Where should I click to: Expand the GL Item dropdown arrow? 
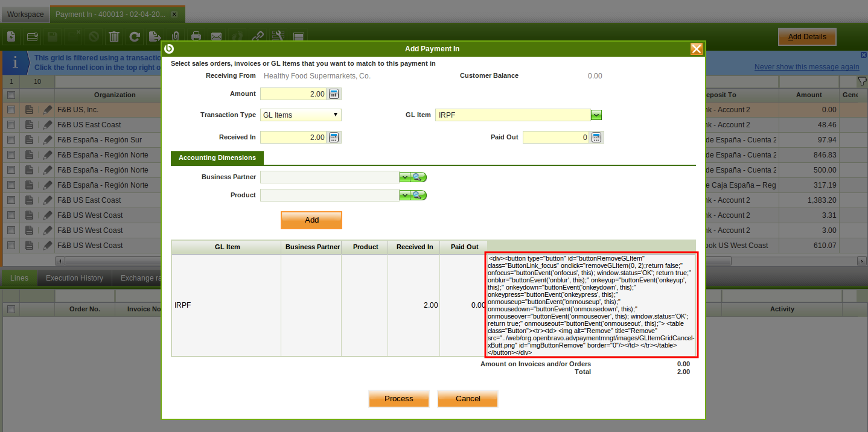pyautogui.click(x=596, y=115)
